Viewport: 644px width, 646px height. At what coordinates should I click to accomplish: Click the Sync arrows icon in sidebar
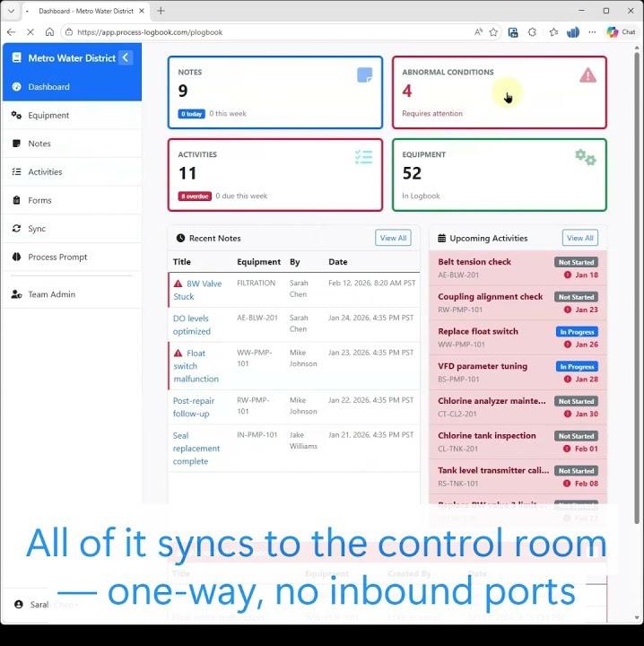[x=16, y=228]
